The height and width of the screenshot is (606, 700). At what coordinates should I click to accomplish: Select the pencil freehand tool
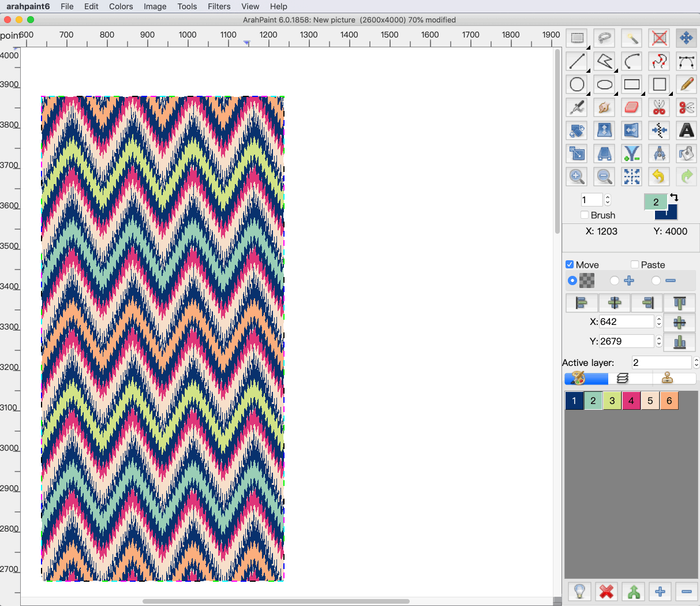tap(686, 84)
